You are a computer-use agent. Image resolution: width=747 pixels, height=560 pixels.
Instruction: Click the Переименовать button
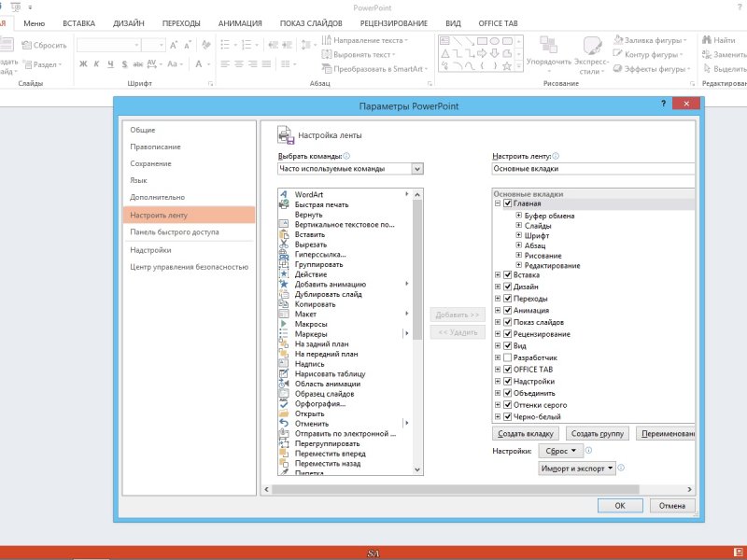click(x=666, y=433)
